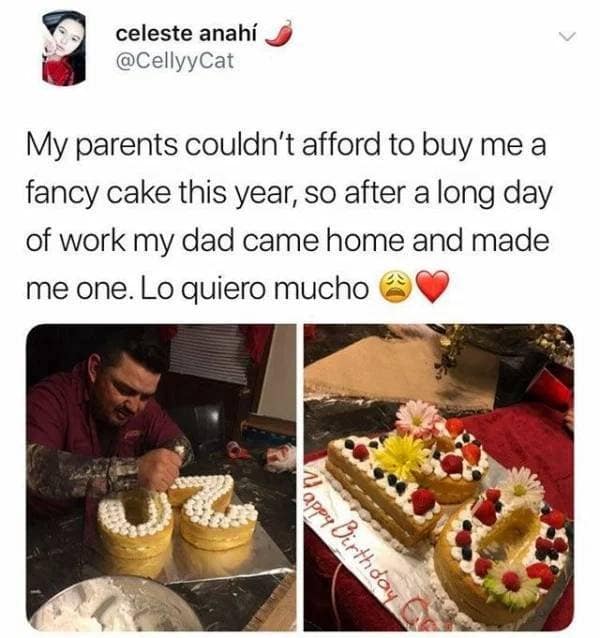The image size is (600, 638).
Task: Open the tweet options chevron menu
Action: pos(567,37)
